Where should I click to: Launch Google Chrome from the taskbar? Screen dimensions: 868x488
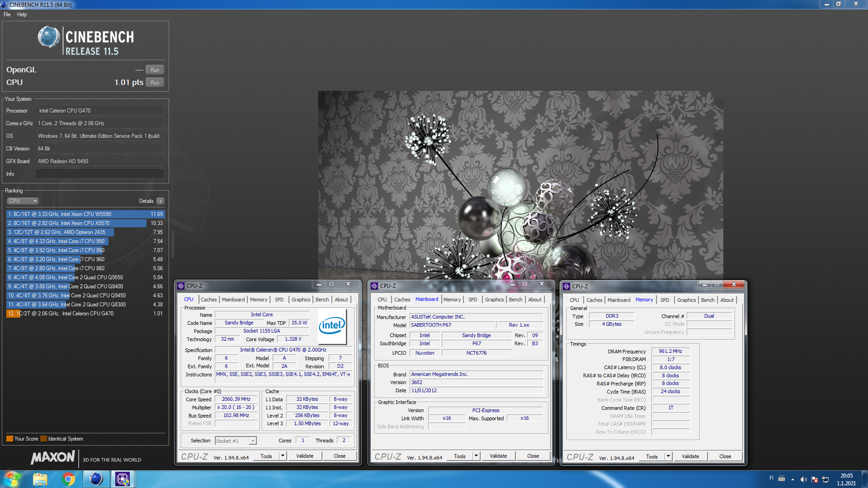(x=68, y=479)
